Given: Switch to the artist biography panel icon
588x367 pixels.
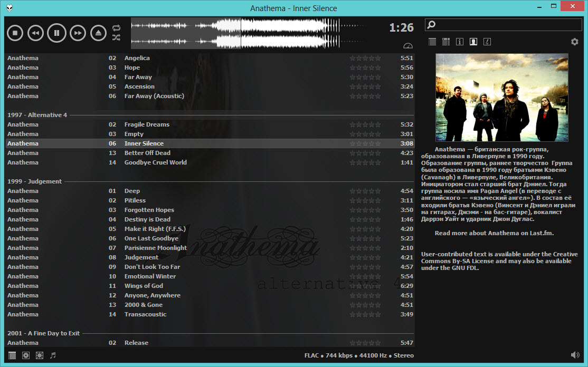Looking at the screenshot, I should pos(473,42).
